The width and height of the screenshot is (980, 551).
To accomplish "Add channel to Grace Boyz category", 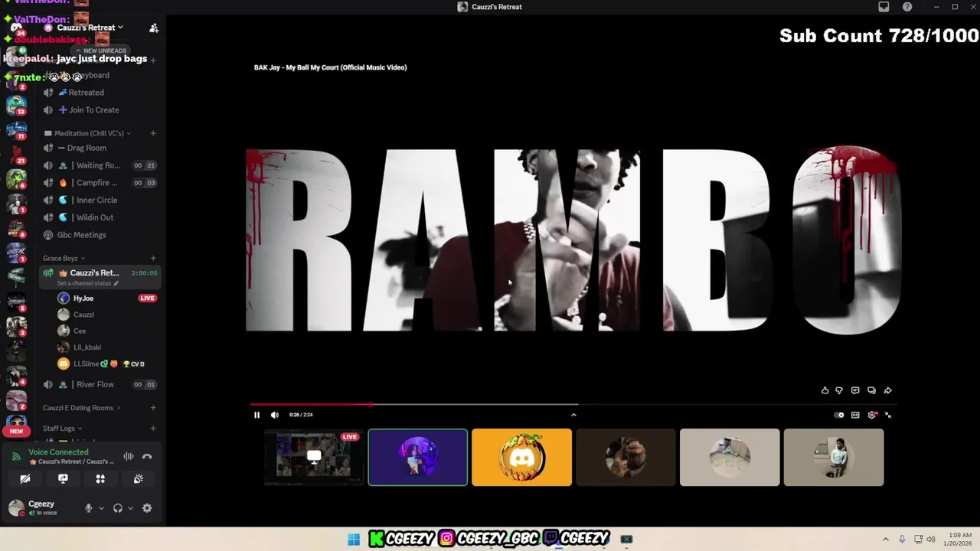I will point(153,259).
